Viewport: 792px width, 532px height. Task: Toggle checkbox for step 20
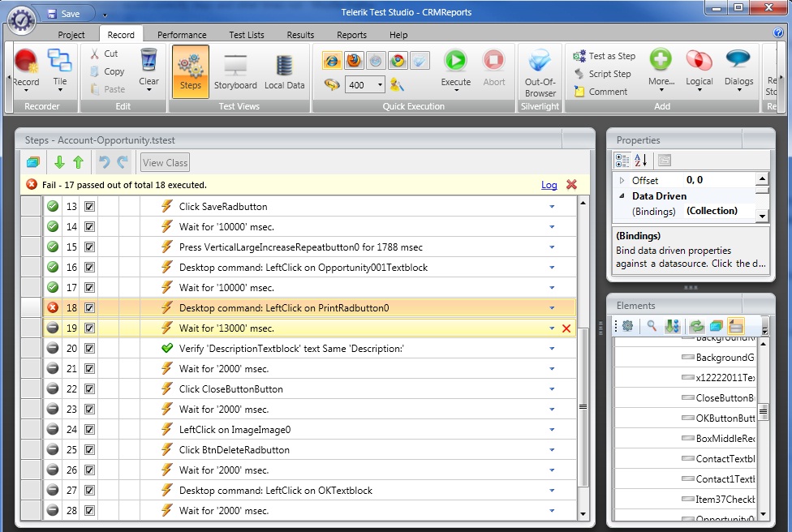(89, 348)
